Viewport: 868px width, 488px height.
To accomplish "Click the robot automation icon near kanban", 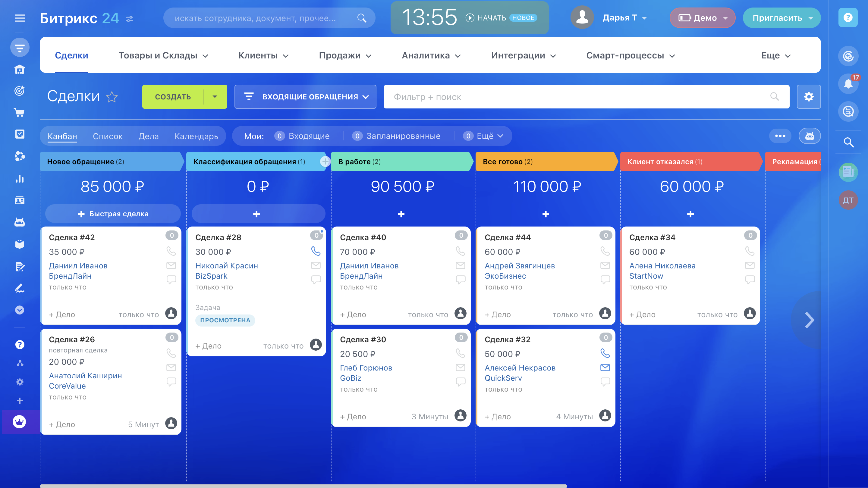I will point(809,136).
